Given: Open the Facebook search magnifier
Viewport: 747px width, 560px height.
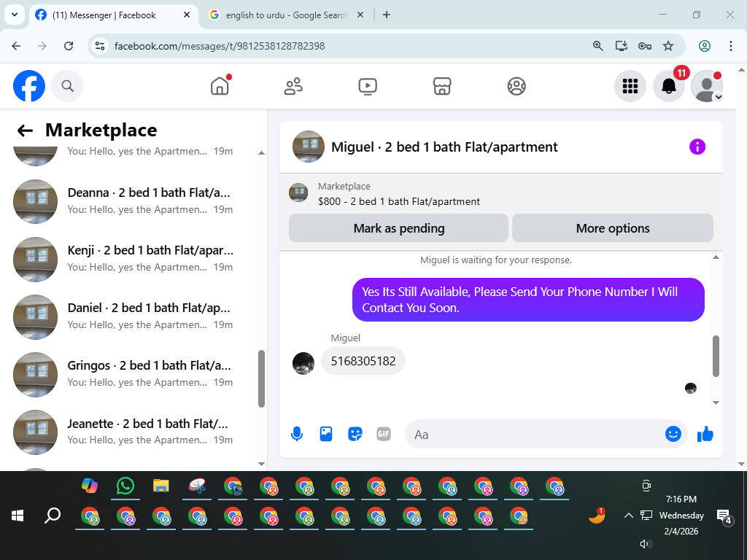Looking at the screenshot, I should [67, 86].
